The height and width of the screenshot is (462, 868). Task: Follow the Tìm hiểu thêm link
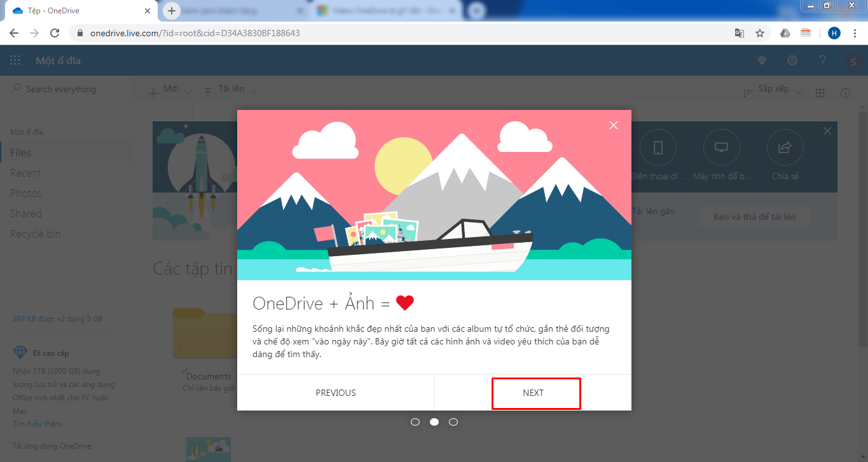38,424
